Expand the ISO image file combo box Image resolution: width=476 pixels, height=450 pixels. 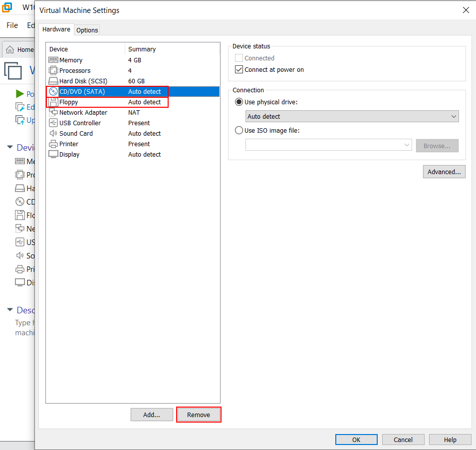click(x=407, y=145)
